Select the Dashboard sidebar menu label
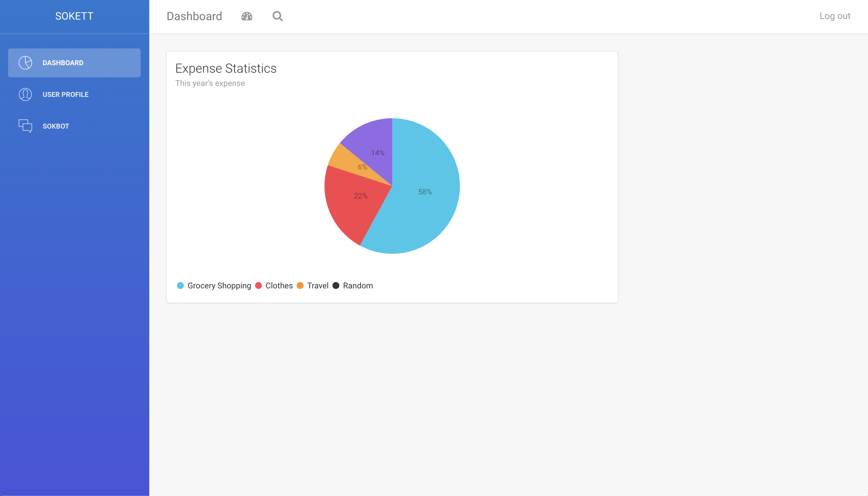The image size is (868, 496). point(63,63)
